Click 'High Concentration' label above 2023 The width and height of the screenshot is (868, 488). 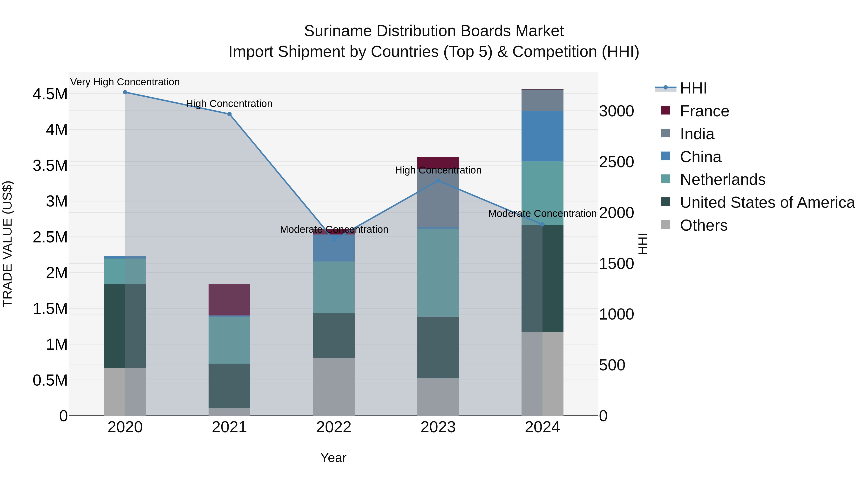[x=438, y=170]
